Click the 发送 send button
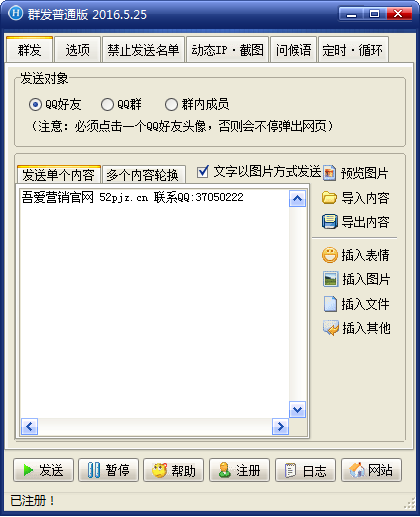The image size is (420, 517). click(43, 470)
